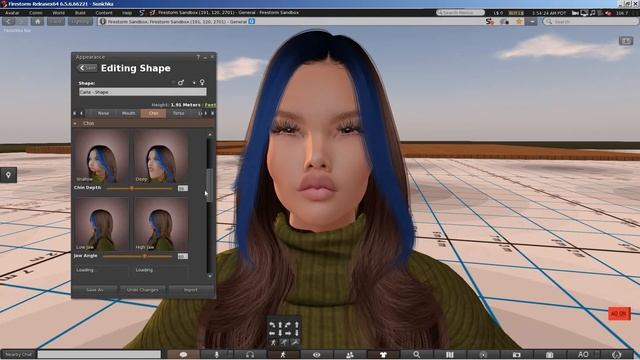Click the gold star favorite landmark icon
Screen dimensions: 640x360
click(x=519, y=21)
